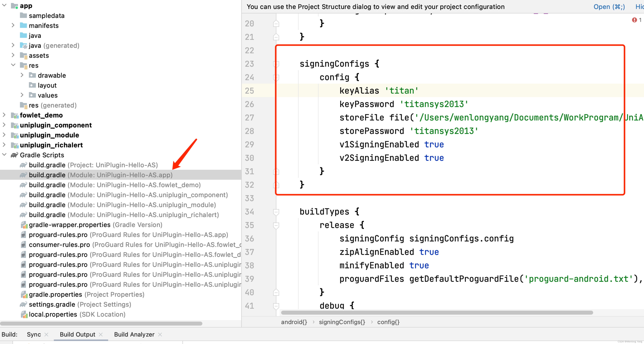Viewport: 644px width, 344px height.
Task: Click the fowlet_demo module folder icon
Action: click(x=15, y=115)
